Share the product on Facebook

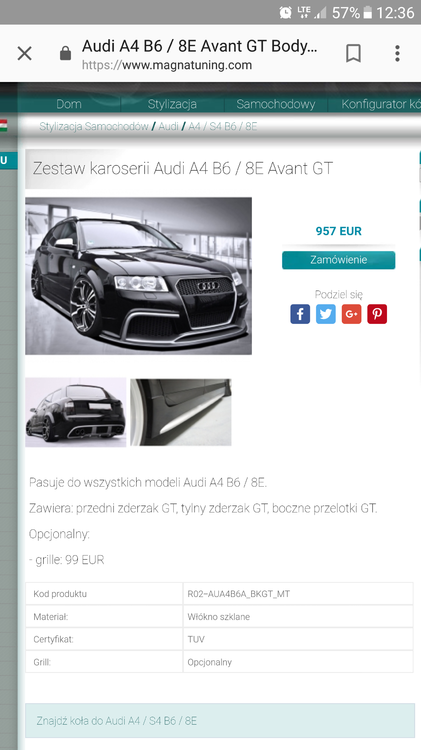pos(300,314)
